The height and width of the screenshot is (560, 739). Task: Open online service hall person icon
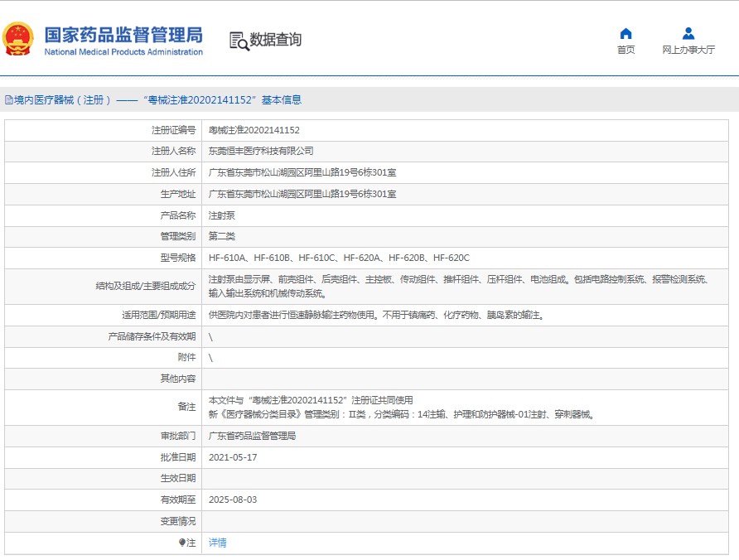coord(688,33)
